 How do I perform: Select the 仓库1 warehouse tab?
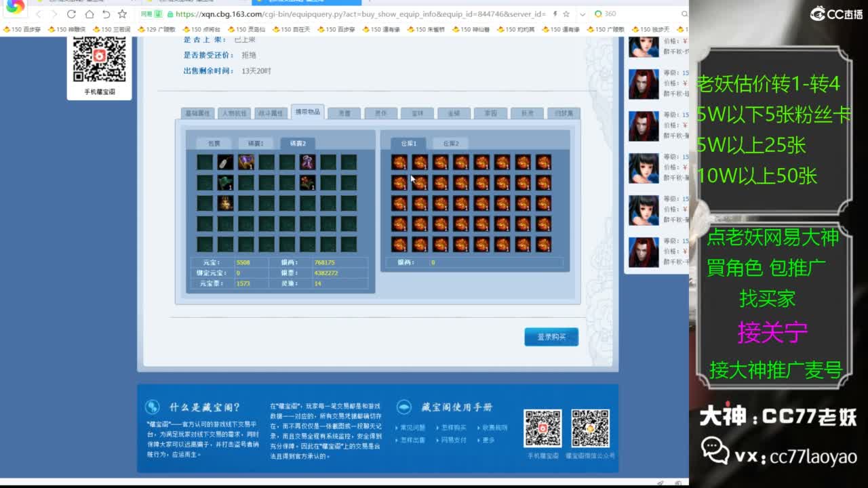[x=408, y=143]
